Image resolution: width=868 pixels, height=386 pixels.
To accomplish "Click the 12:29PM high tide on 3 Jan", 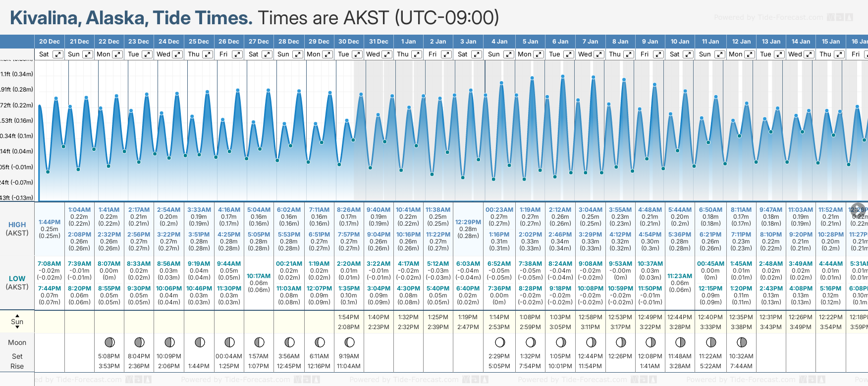I will pos(468,222).
